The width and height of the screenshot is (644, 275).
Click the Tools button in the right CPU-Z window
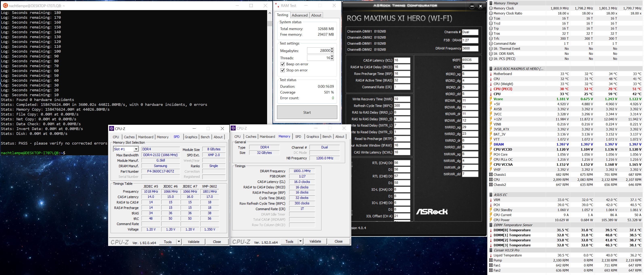(x=289, y=241)
